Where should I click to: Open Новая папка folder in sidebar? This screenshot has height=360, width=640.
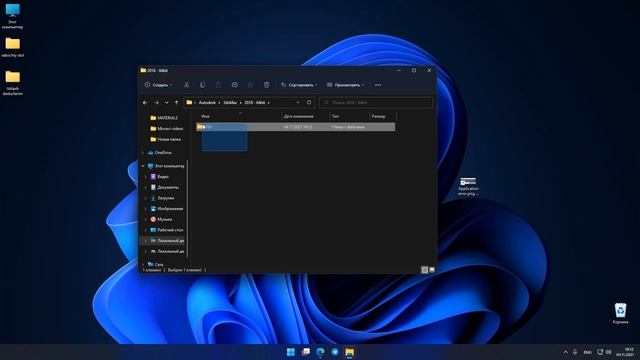(x=165, y=139)
